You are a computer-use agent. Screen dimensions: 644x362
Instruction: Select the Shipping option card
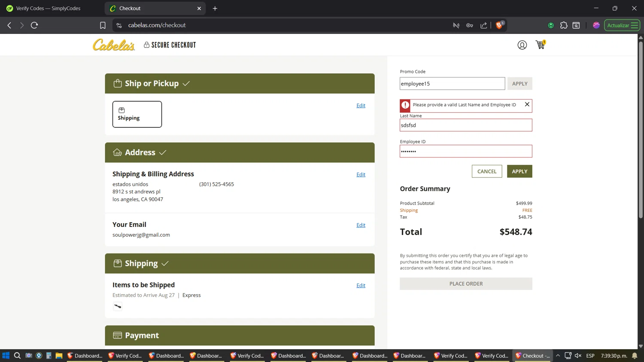137,114
